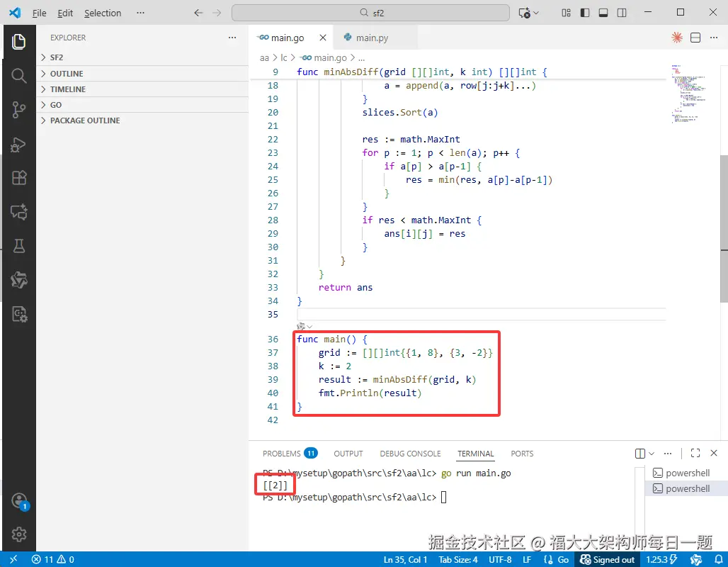Expand the TIMELINE section

point(142,89)
